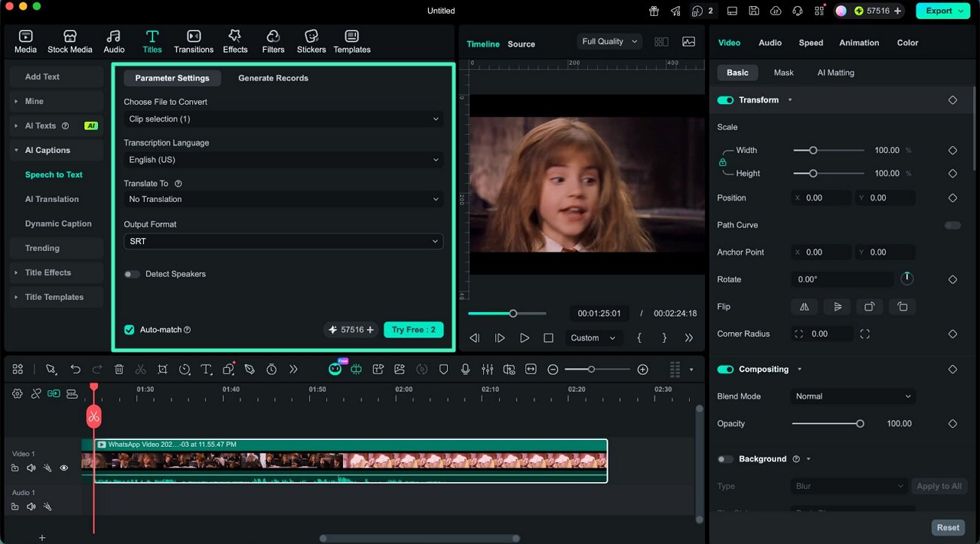
Task: Toggle the Path Curve switch
Action: coord(953,225)
